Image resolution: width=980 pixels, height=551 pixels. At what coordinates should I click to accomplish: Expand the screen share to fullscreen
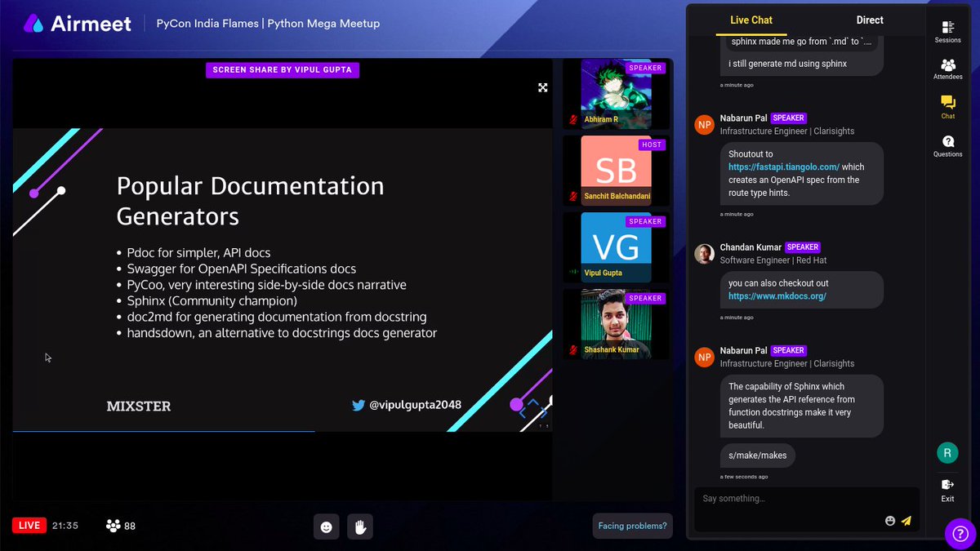[x=542, y=87]
